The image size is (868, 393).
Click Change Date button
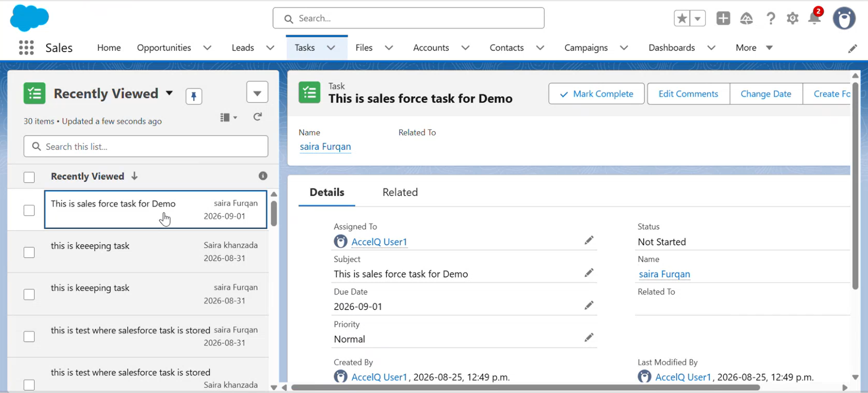pos(766,94)
